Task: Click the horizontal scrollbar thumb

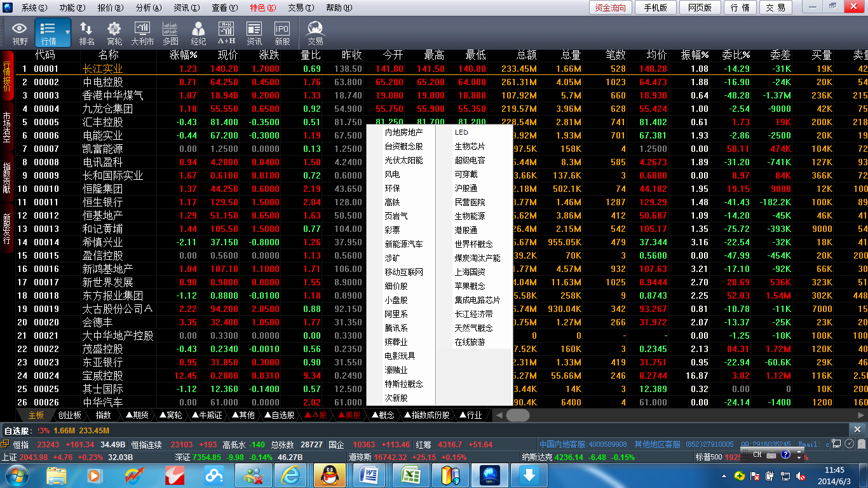Action: pyautogui.click(x=518, y=415)
